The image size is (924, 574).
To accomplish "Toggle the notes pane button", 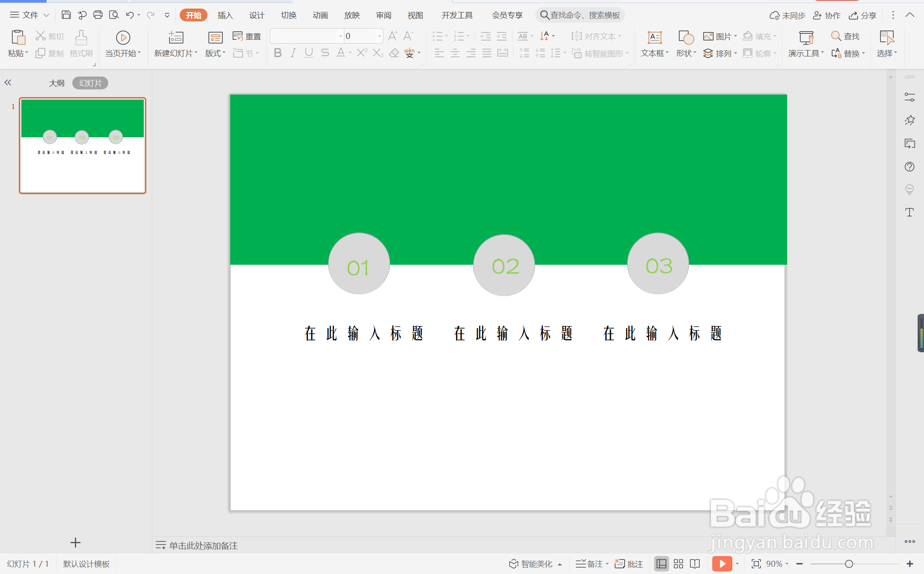I will (x=591, y=564).
